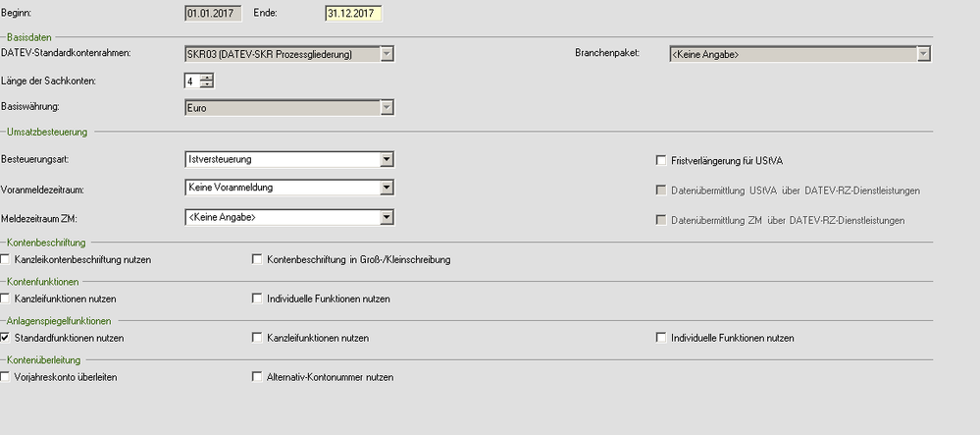Check Individuelle Funktionen nutzen under Anlagenspiegelfunktionen
This screenshot has height=435, width=980.
661,338
